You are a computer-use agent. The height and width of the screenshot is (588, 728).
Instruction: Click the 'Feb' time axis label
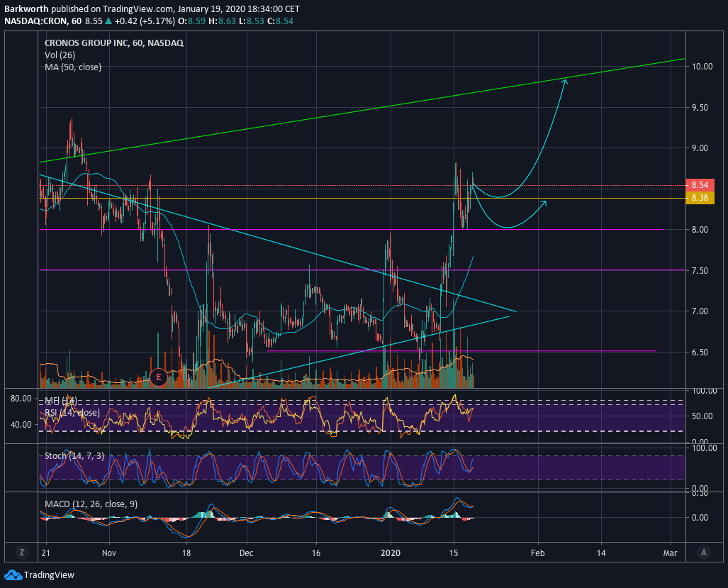pyautogui.click(x=537, y=553)
